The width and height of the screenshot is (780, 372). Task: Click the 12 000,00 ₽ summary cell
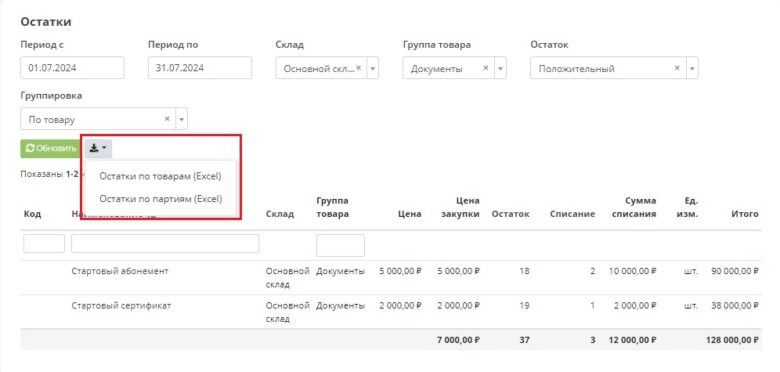coord(632,340)
